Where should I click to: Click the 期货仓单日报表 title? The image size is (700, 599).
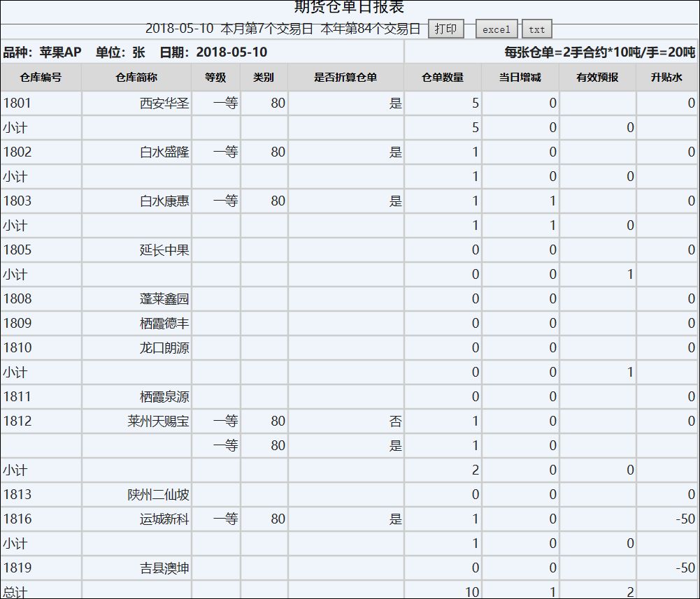coord(350,8)
